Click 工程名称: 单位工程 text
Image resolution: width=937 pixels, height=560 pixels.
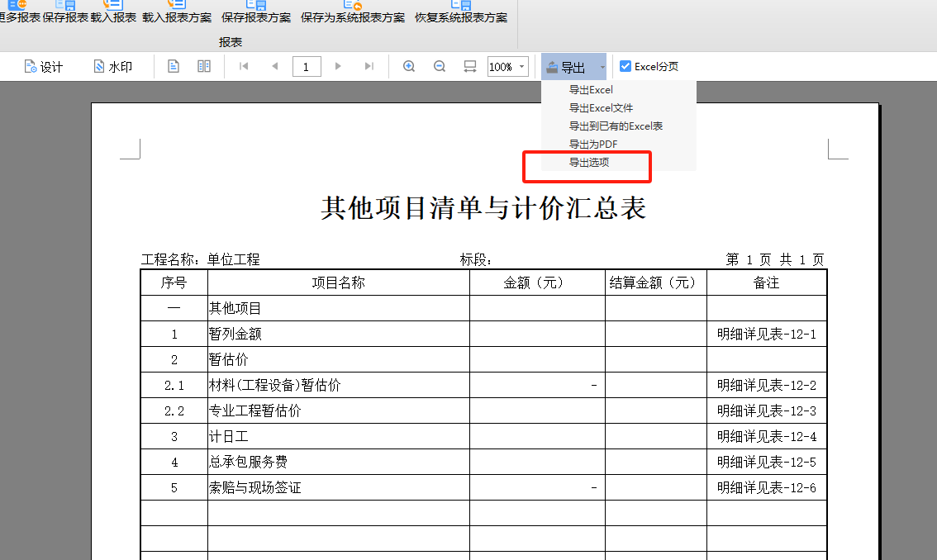coord(200,259)
